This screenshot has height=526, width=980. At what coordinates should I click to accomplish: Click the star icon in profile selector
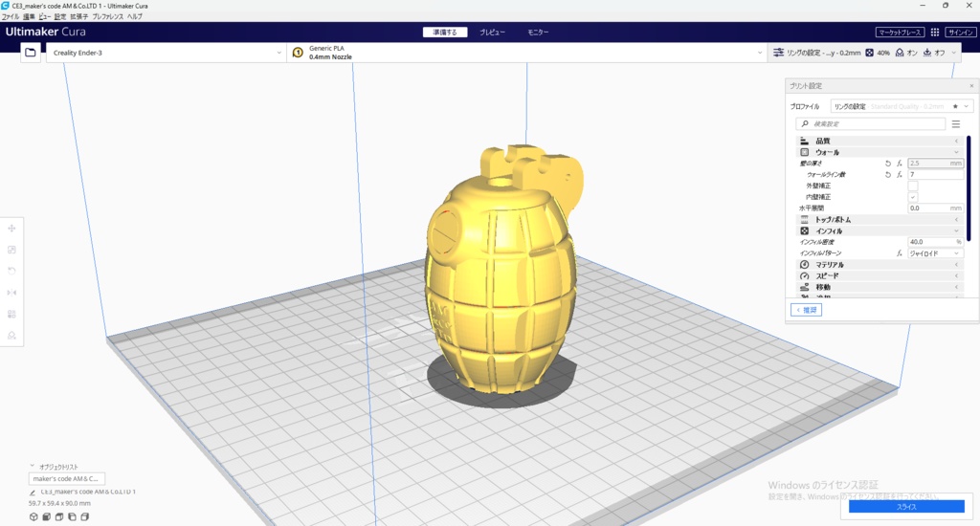coord(955,107)
